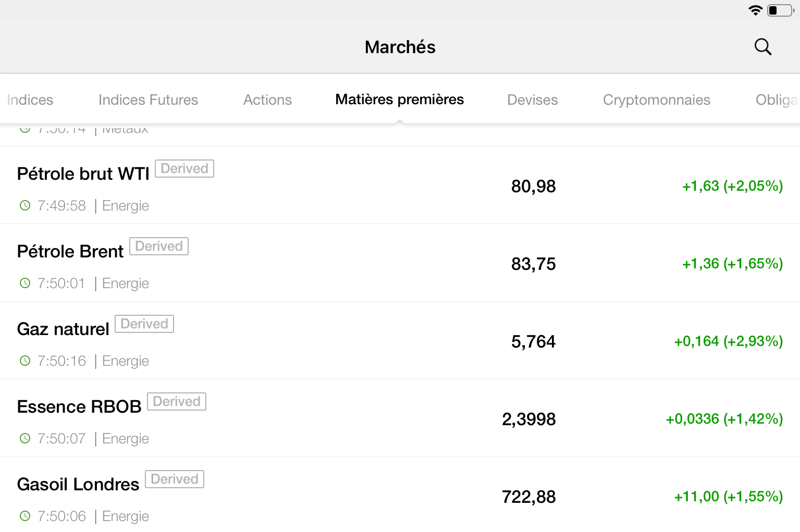Click Gaz naturel change +0,164 (+2,93%)
Viewport: 800px width, 532px height.
[x=728, y=341]
